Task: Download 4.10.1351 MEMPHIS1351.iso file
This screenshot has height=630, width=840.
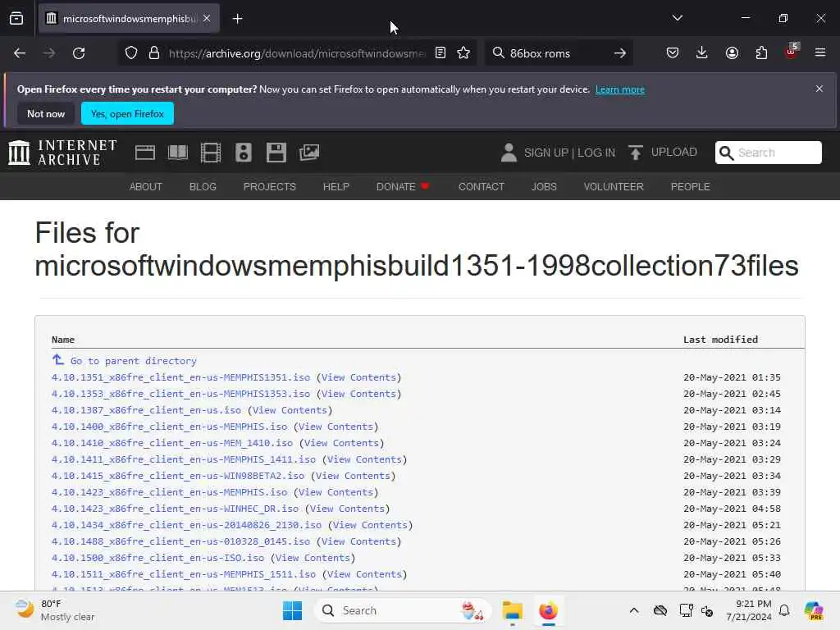Action: (x=180, y=377)
